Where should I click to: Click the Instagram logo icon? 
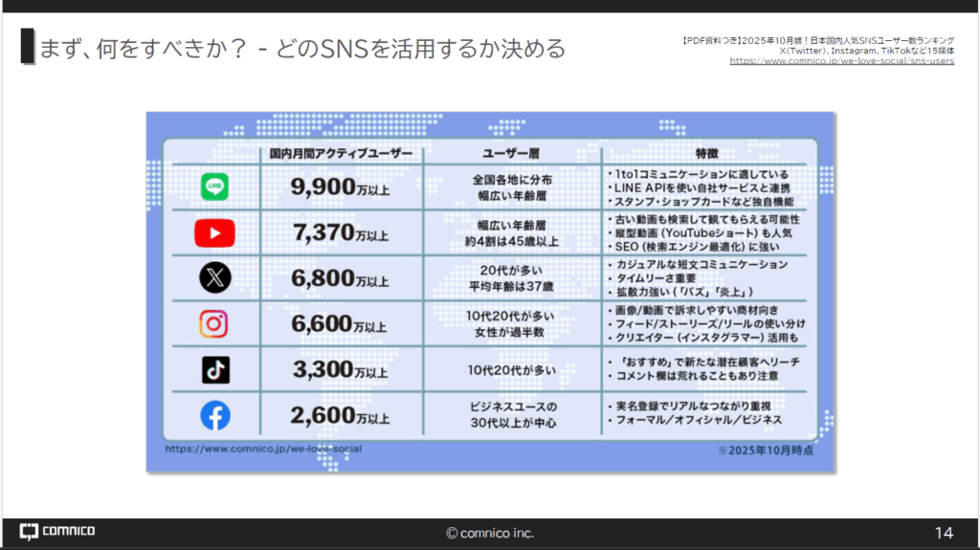pos(214,324)
